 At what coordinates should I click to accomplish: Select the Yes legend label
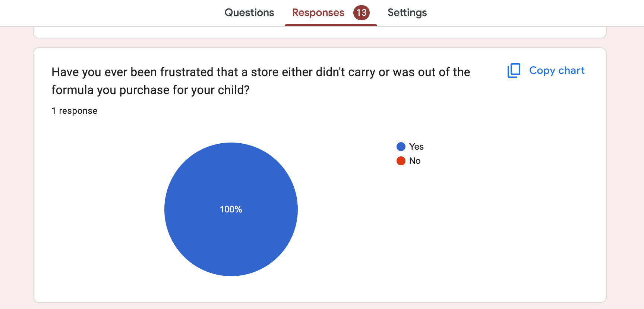[416, 147]
